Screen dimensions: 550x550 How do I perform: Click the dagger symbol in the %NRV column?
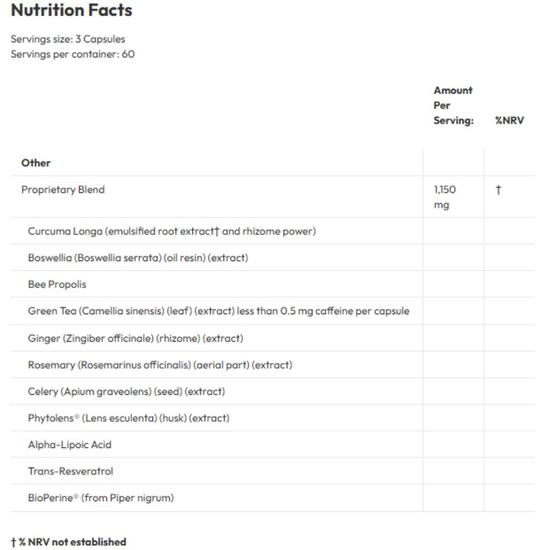(x=498, y=190)
